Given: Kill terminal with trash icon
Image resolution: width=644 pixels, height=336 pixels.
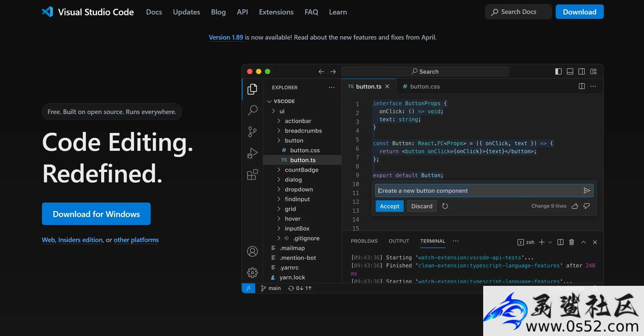Looking at the screenshot, I should point(572,242).
